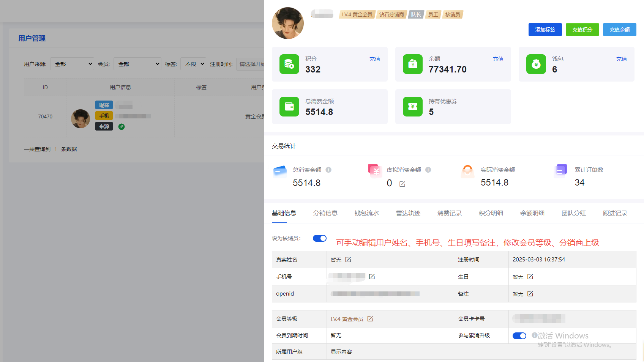This screenshot has height=362, width=644.
Task: Disable the 参与累消升级 switch
Action: 519,336
